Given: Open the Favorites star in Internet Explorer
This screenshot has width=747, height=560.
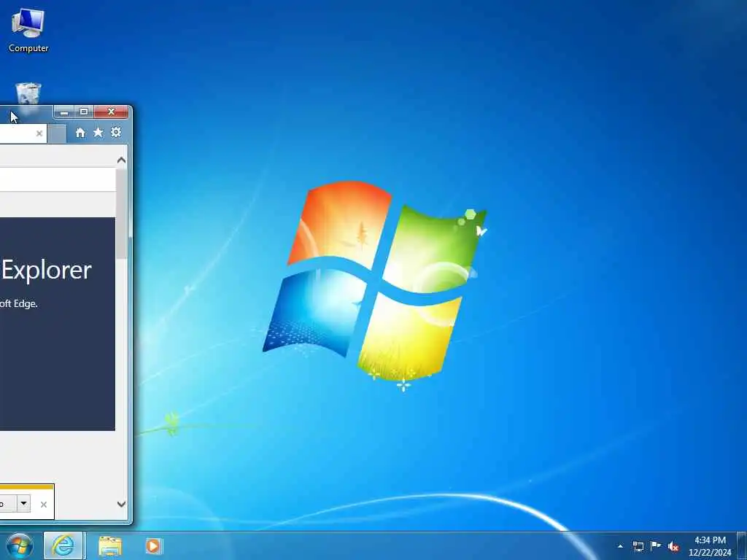Looking at the screenshot, I should 98,133.
